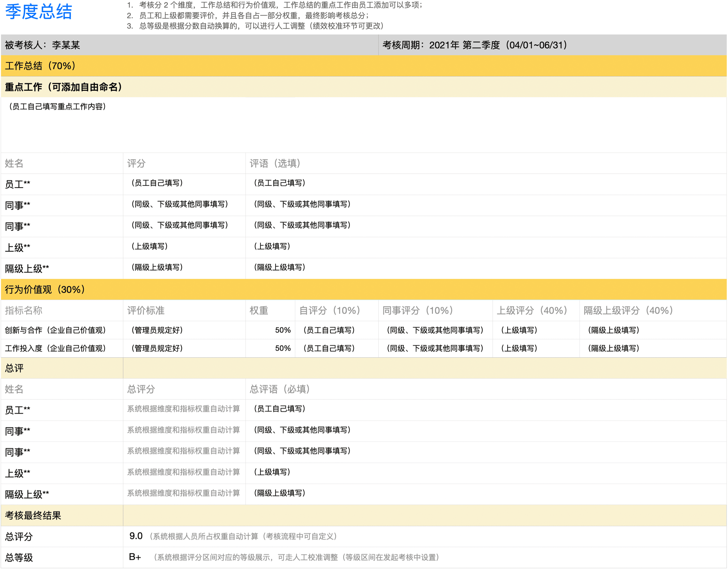Click 上级** 总评分 auto-calculated cell
The image size is (728, 570).
coord(184,473)
